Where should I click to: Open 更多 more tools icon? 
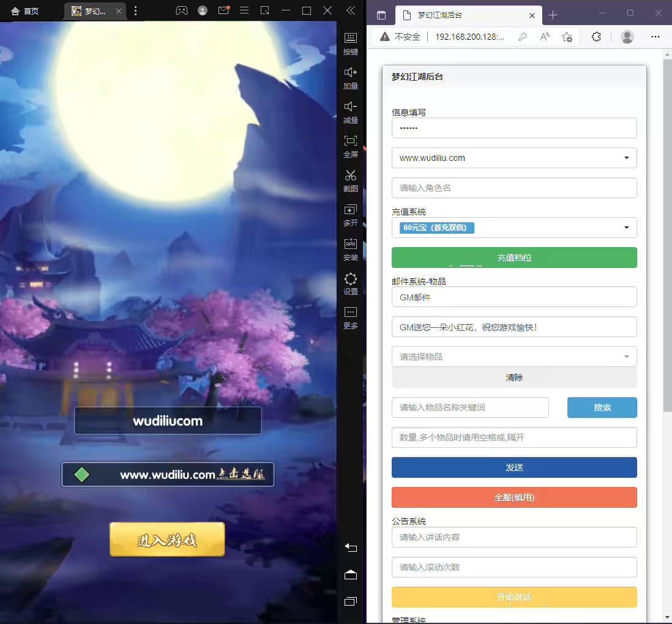(351, 318)
